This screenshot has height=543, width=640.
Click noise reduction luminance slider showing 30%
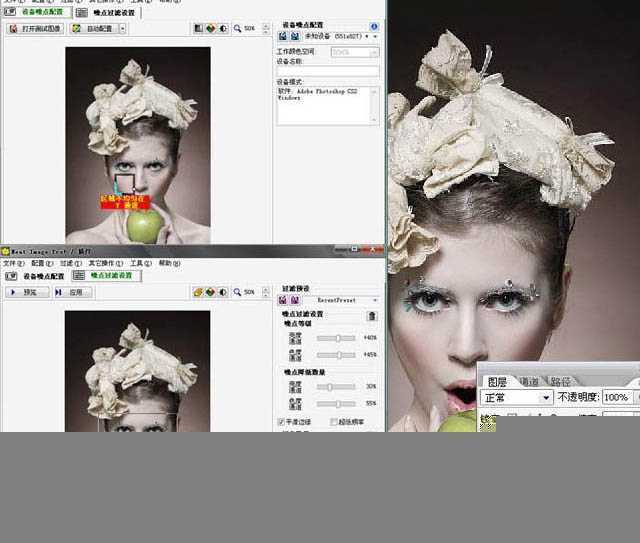tap(336, 387)
